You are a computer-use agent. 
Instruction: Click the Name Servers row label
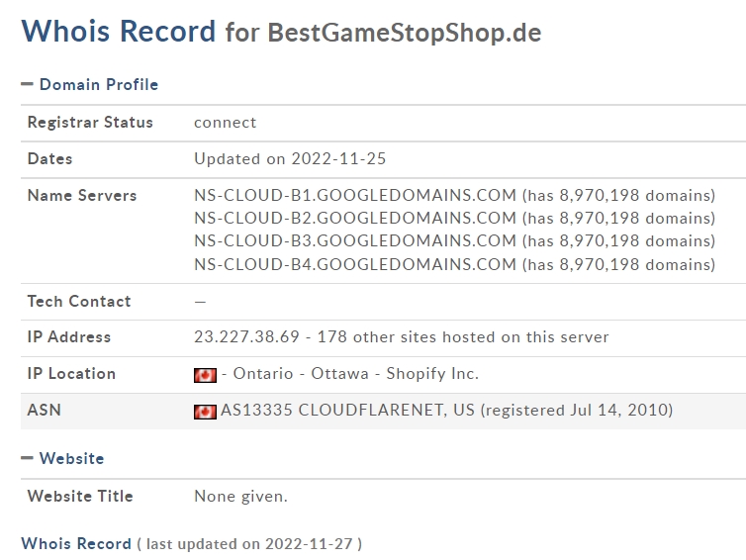[82, 196]
